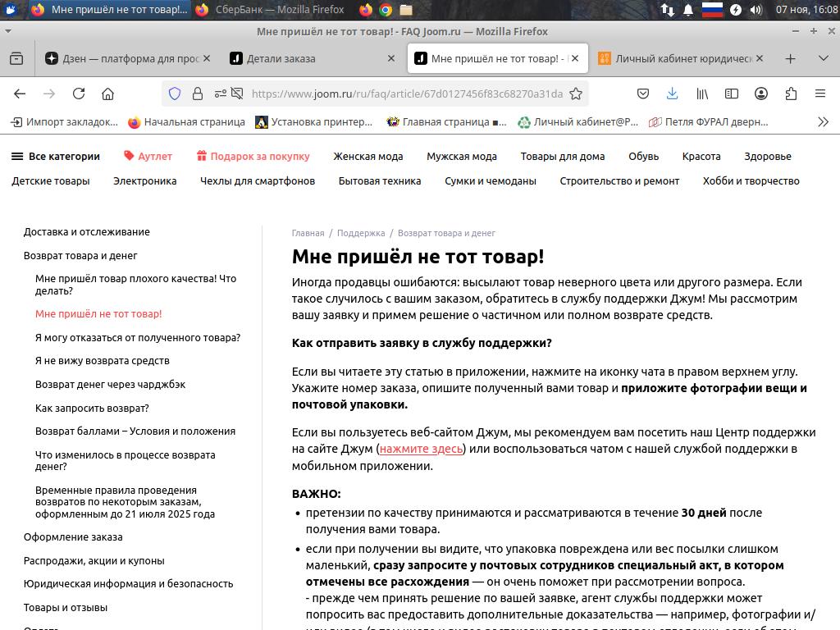Screen dimensions: 840x630
Task: Open the Все категории menu
Action: pyautogui.click(x=56, y=156)
